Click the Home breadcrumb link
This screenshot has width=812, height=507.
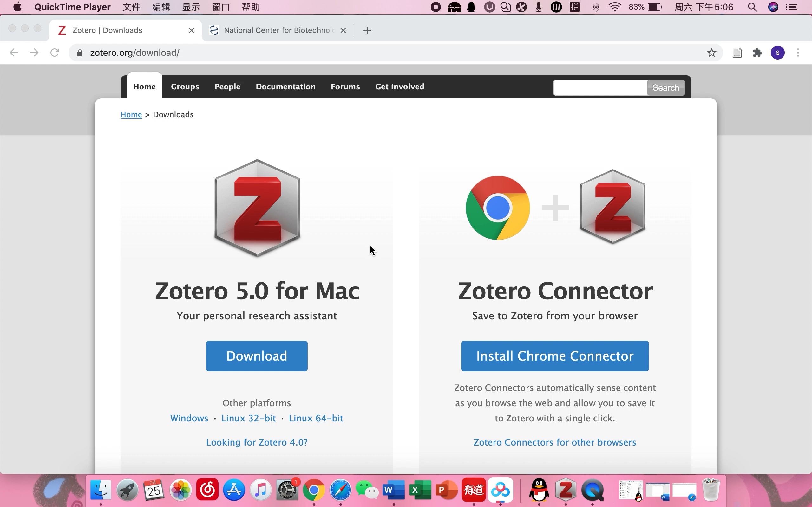pyautogui.click(x=132, y=114)
